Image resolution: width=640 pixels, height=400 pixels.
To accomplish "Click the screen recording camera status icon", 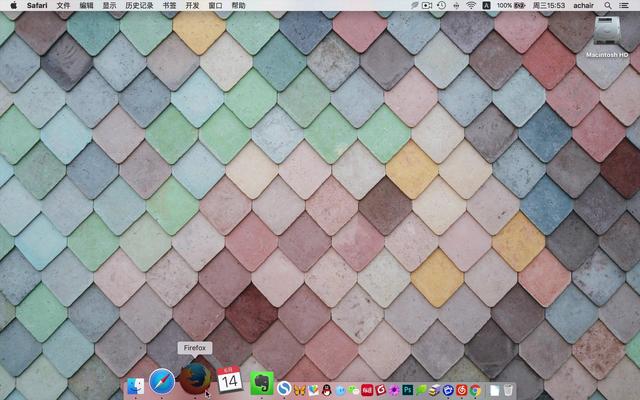I will coord(427,5).
